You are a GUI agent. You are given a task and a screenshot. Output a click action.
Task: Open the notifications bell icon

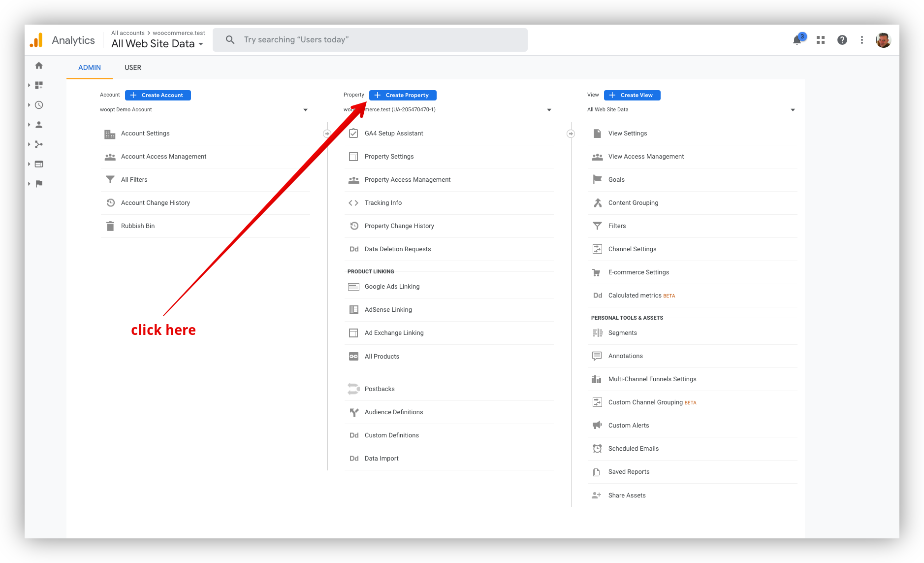[x=797, y=40]
